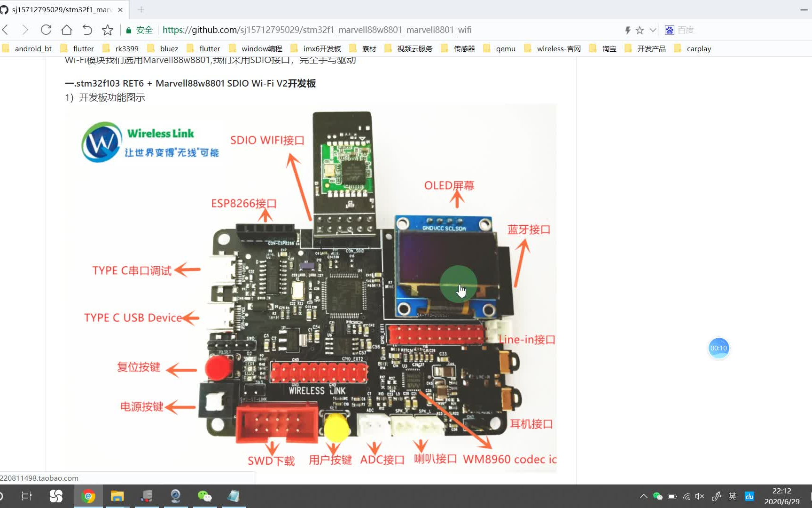Screen dimensions: 812x508
Task: Click the development board feature diagram image
Action: [311, 288]
